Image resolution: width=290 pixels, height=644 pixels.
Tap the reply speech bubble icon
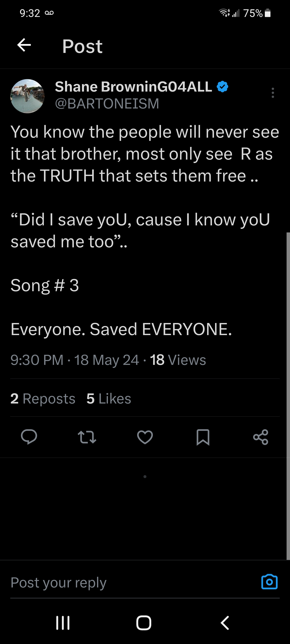29,437
